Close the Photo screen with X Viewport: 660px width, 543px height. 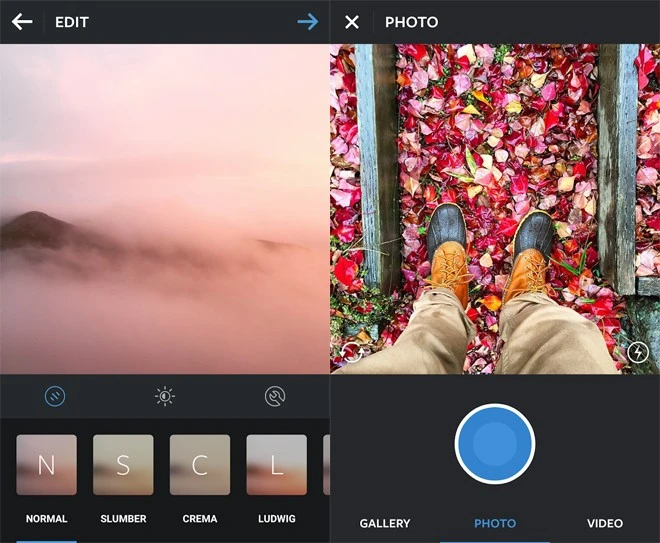tap(352, 22)
